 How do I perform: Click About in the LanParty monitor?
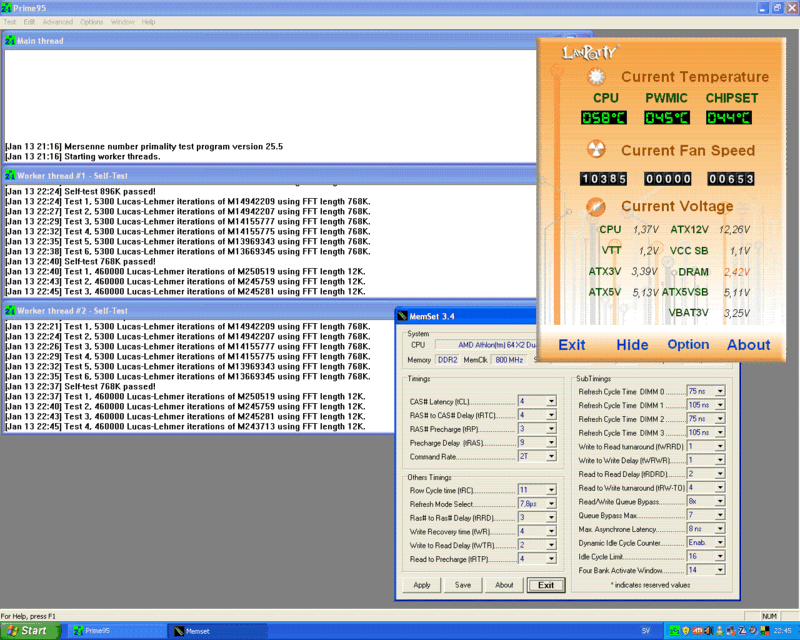(748, 345)
